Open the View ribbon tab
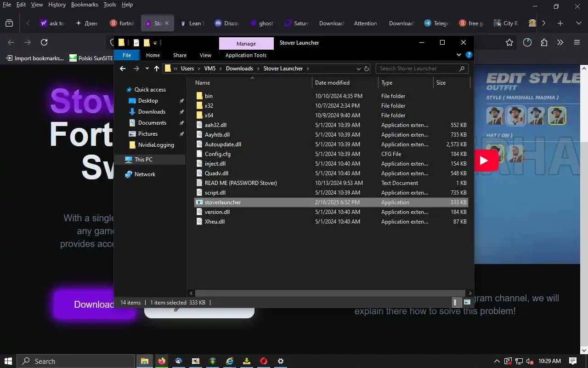Screen dimensions: 588x368 click(205, 55)
